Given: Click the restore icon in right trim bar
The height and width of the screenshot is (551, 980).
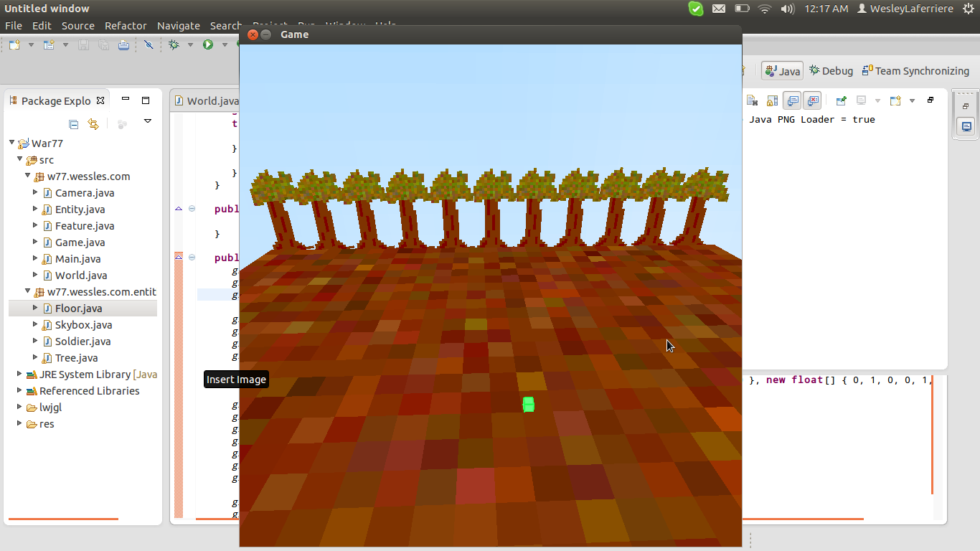Looking at the screenshot, I should tap(966, 106).
